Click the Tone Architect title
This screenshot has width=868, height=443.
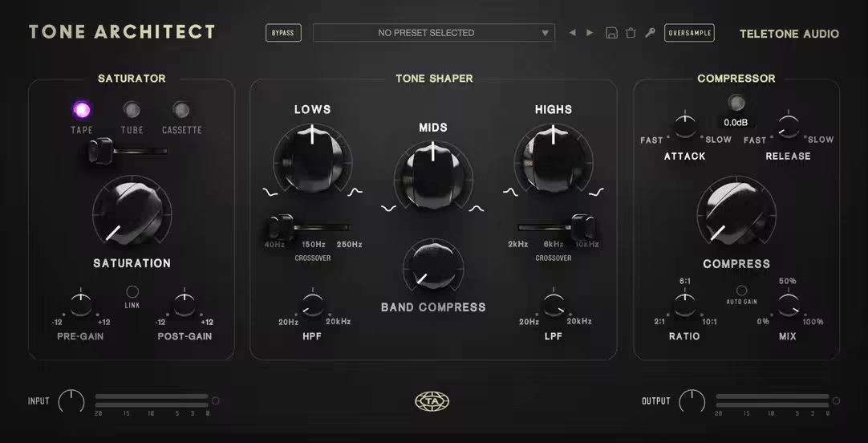click(x=122, y=32)
